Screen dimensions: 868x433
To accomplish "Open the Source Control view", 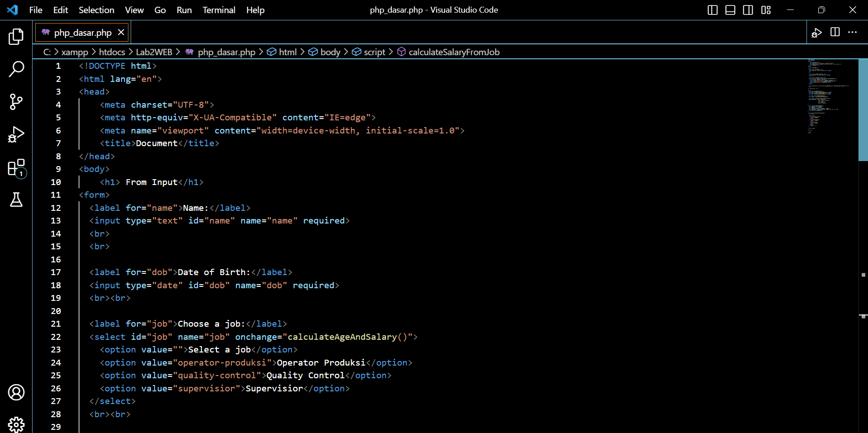I will (16, 102).
